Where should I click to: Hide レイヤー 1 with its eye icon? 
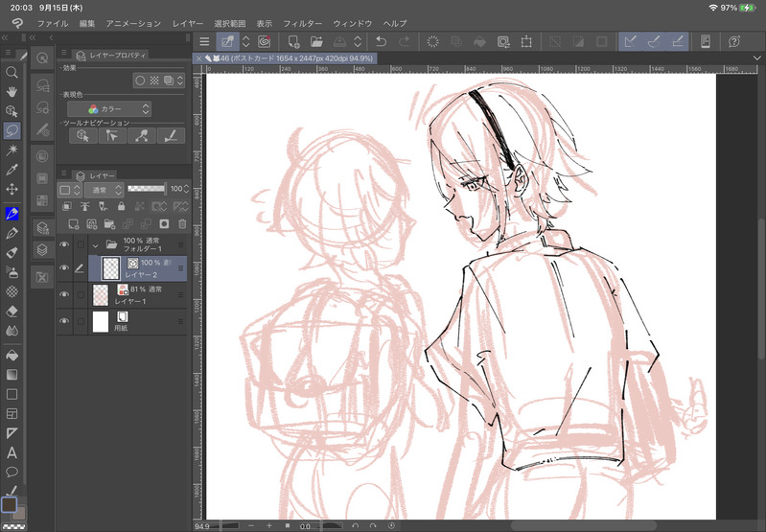pyautogui.click(x=64, y=294)
